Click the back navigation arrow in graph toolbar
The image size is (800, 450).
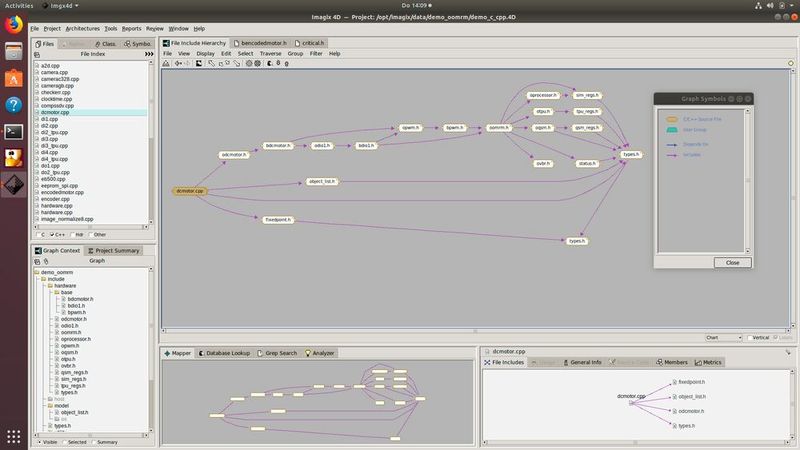[x=178, y=63]
